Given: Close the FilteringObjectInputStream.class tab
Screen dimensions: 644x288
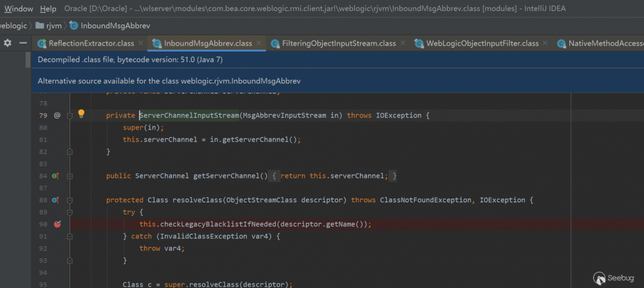Looking at the screenshot, I should tap(402, 43).
